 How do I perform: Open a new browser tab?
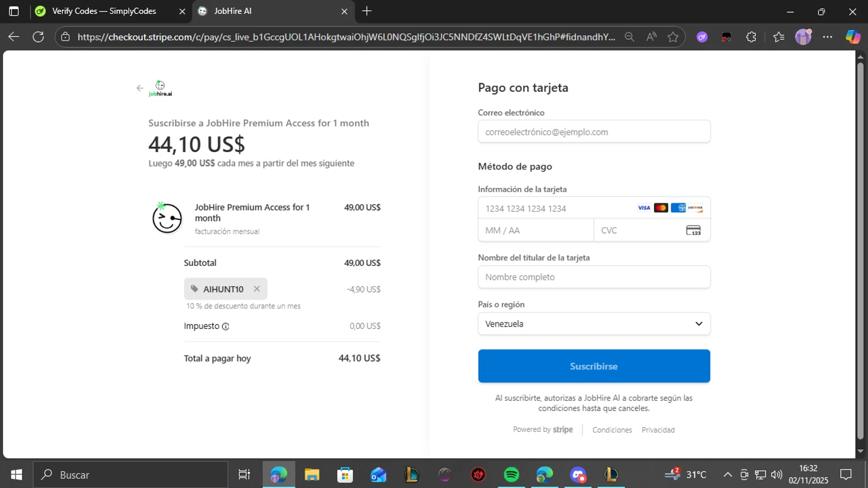pyautogui.click(x=366, y=11)
